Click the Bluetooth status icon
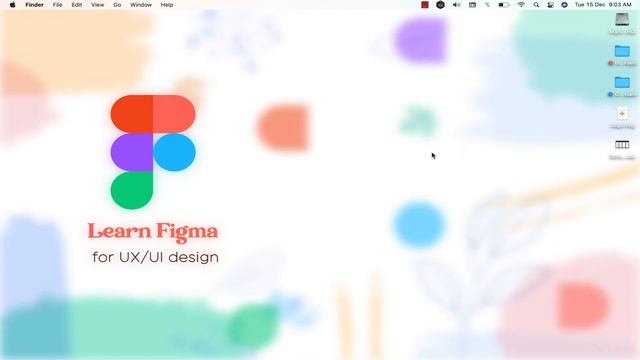 pyautogui.click(x=487, y=5)
